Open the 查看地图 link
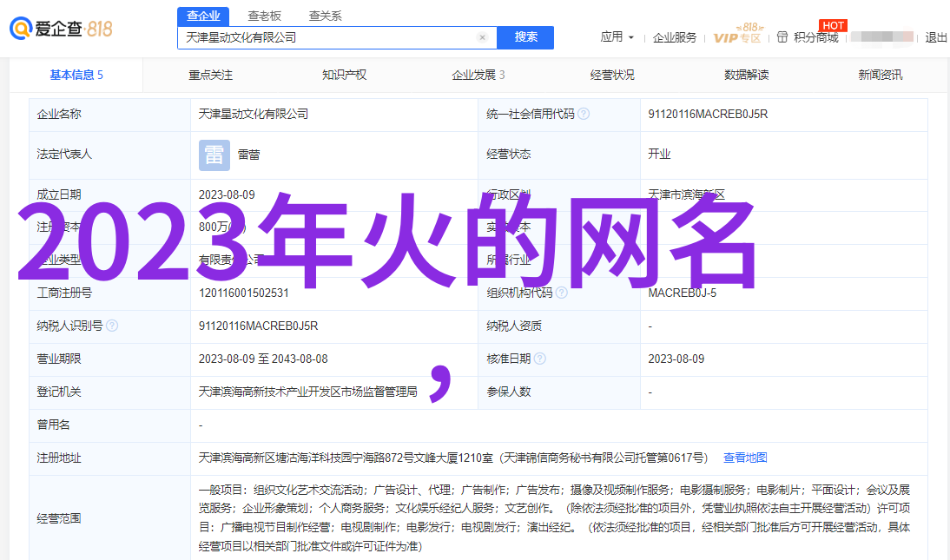This screenshot has height=560, width=950. coord(745,458)
